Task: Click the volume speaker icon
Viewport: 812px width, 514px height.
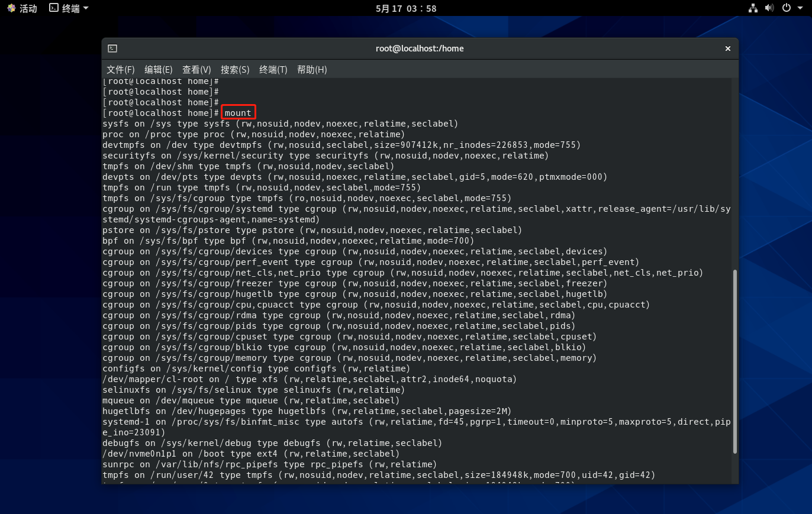Action: tap(769, 8)
